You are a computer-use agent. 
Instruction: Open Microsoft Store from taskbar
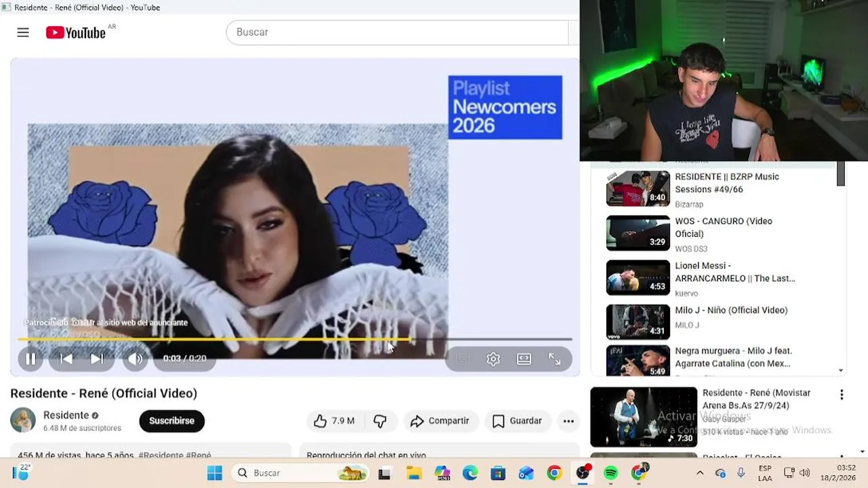(498, 473)
